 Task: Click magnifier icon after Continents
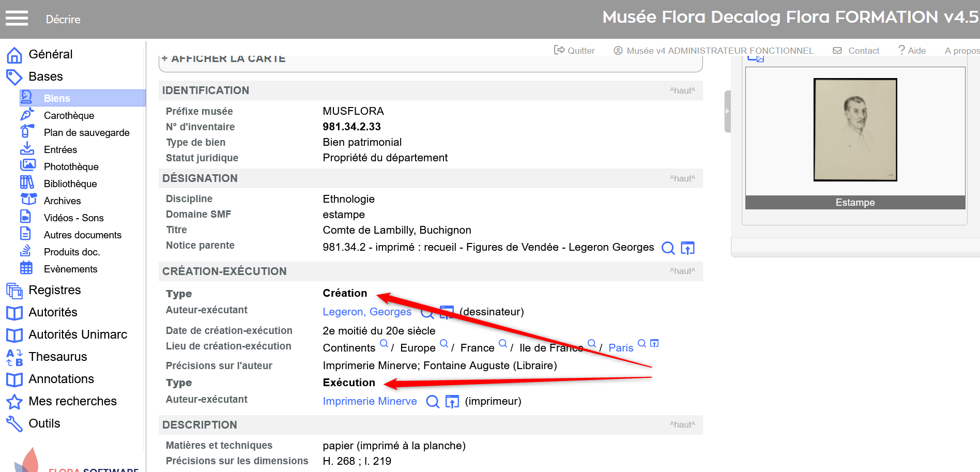point(384,343)
